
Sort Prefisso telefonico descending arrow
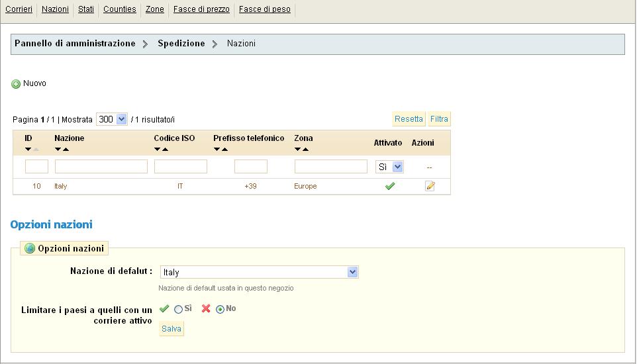click(217, 149)
